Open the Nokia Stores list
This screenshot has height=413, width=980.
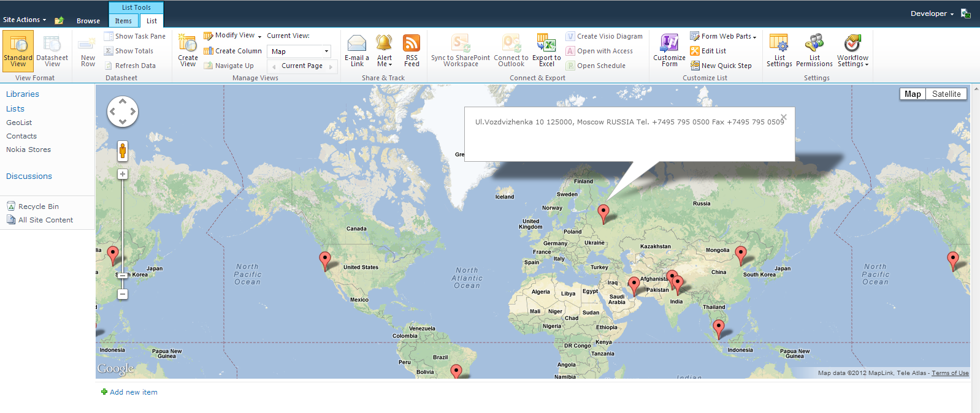(29, 150)
